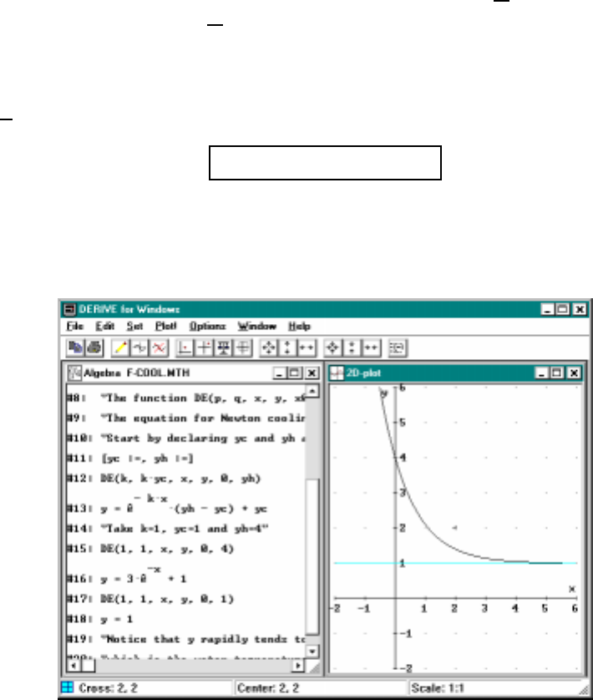Click the compact horizontal arrows zoom icon
This screenshot has width=593, height=700.
[371, 347]
